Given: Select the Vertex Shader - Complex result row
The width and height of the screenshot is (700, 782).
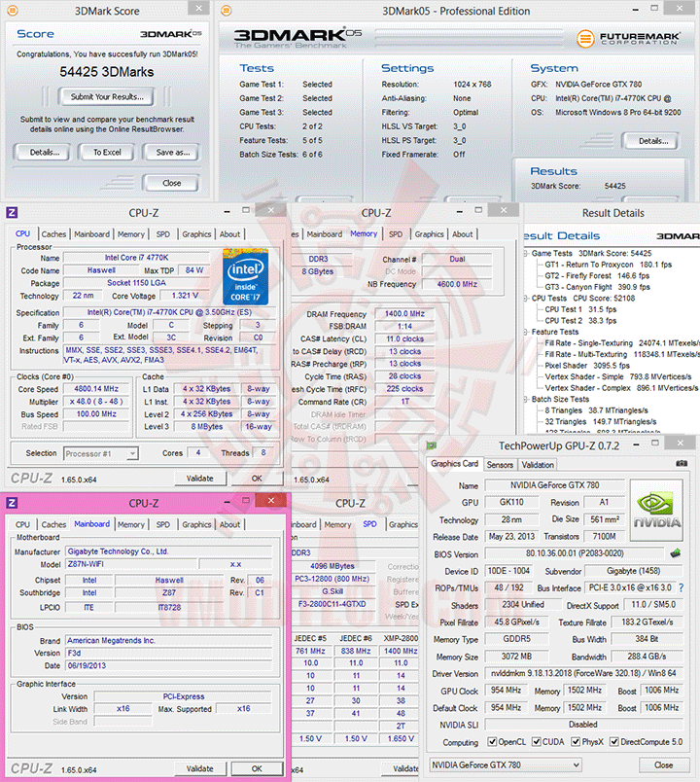Looking at the screenshot, I should pos(621,388).
